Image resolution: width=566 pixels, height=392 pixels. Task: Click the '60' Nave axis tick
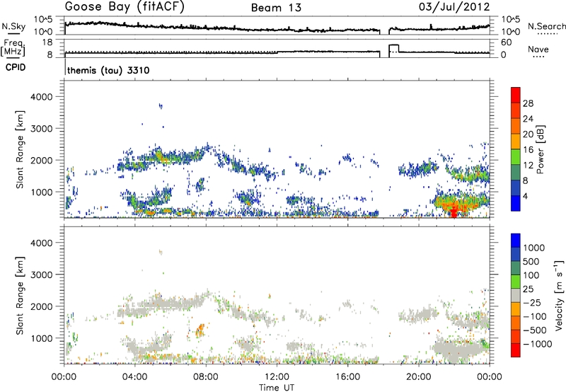coord(506,42)
